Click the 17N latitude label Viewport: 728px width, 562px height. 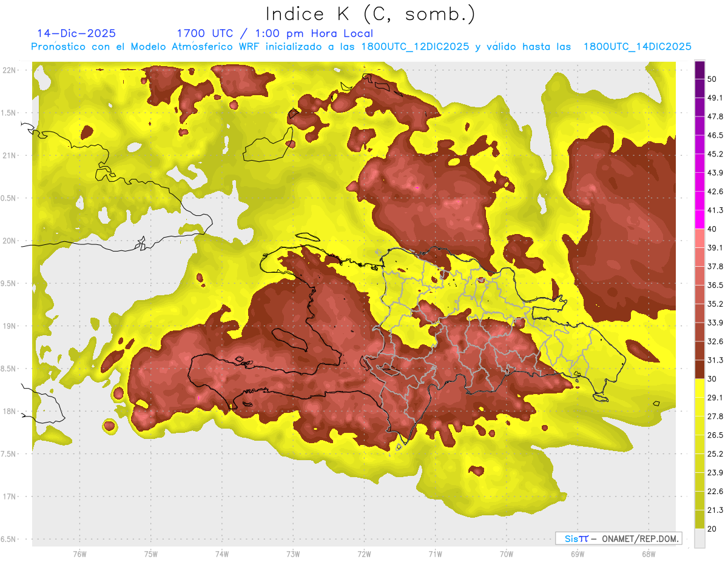10,497
